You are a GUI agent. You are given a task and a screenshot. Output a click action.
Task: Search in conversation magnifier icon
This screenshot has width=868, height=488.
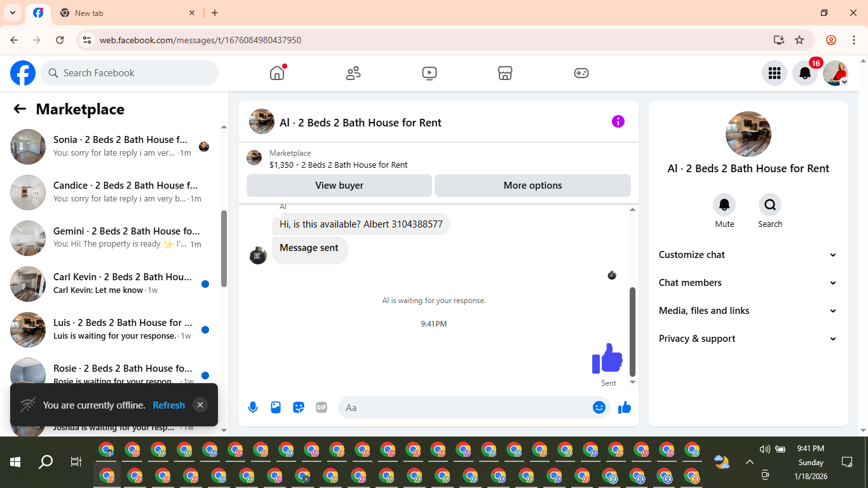click(770, 205)
